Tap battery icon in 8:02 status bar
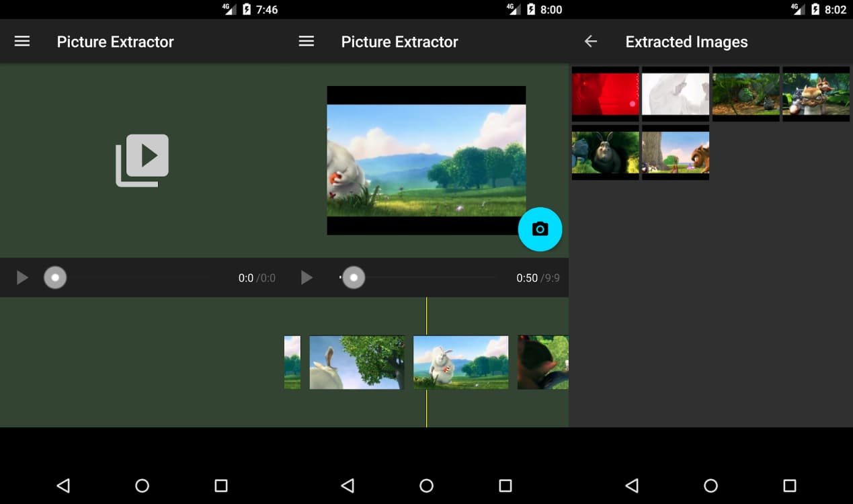 tap(815, 9)
